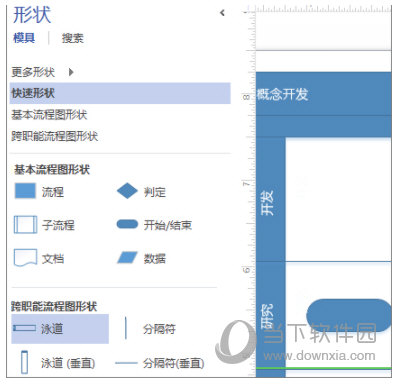Select the 开发 swimlane header on canvas
Viewport: 400px width, 385px height.
click(x=270, y=199)
